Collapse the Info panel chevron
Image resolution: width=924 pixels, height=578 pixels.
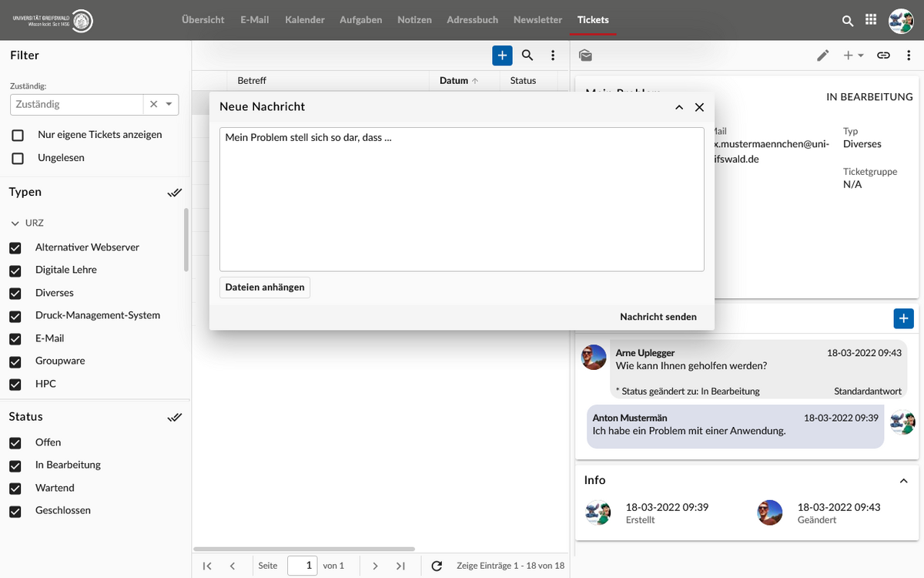point(904,481)
